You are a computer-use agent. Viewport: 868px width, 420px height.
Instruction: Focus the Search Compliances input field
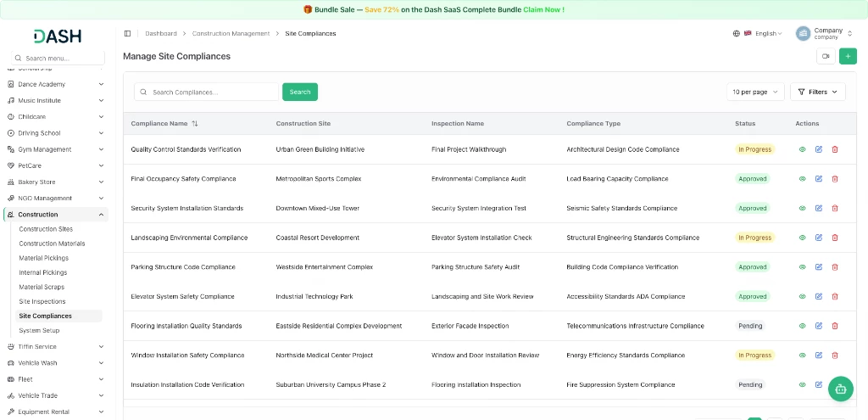click(207, 92)
